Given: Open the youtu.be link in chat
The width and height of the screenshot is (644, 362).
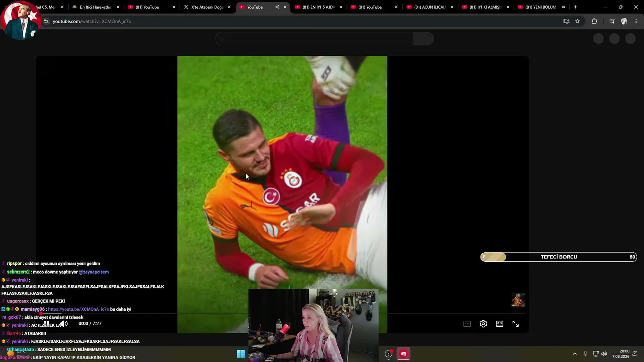Looking at the screenshot, I should point(78,309).
